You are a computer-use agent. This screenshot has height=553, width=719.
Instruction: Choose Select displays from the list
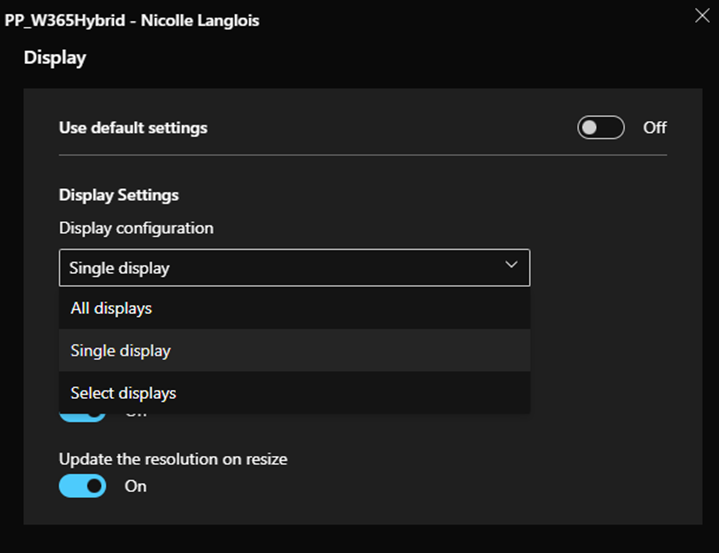click(123, 393)
